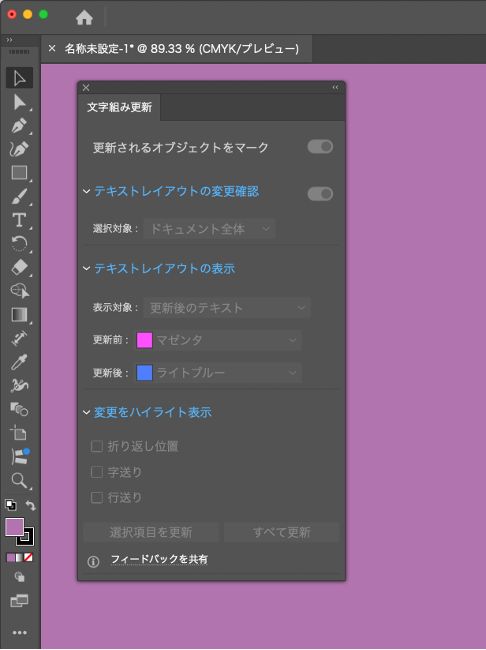Select the Shape Builder tool
Screen dimensions: 486x650
19,291
